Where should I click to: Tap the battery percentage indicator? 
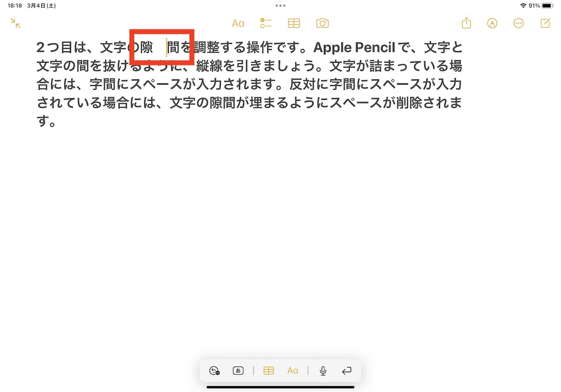534,6
